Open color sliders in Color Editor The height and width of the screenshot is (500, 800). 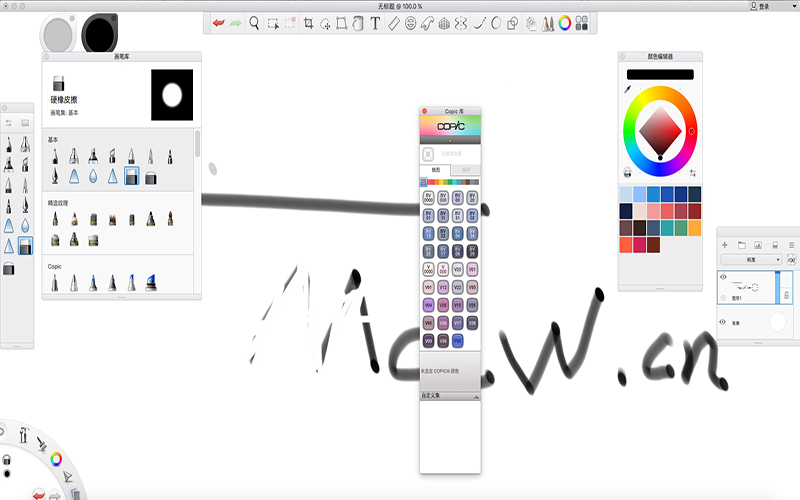pyautogui.click(x=693, y=173)
